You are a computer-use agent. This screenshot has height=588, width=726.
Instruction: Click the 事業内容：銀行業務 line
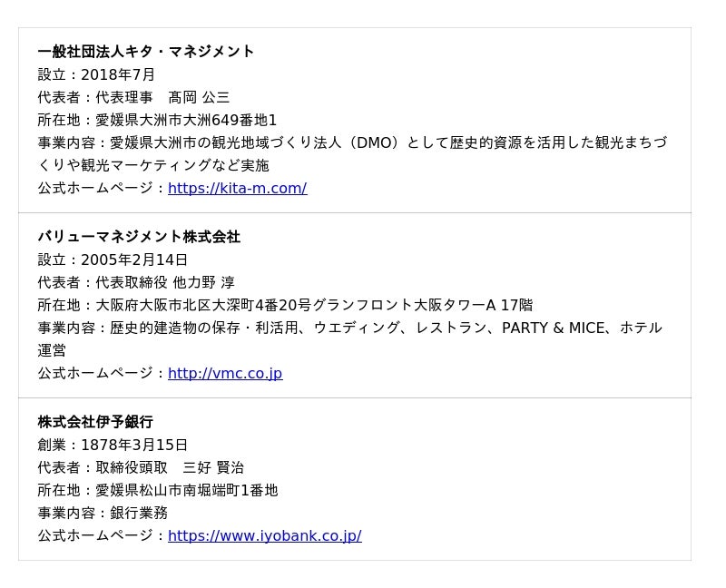pos(103,513)
